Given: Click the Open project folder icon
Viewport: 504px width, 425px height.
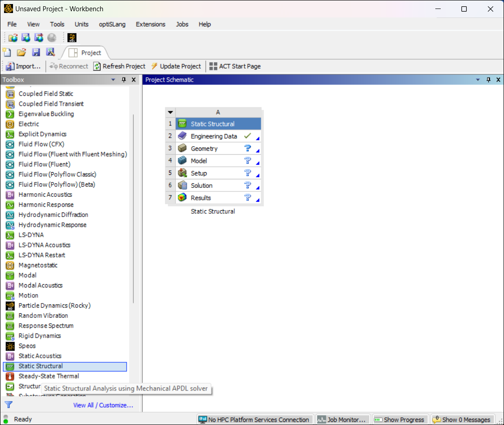Looking at the screenshot, I should point(21,52).
